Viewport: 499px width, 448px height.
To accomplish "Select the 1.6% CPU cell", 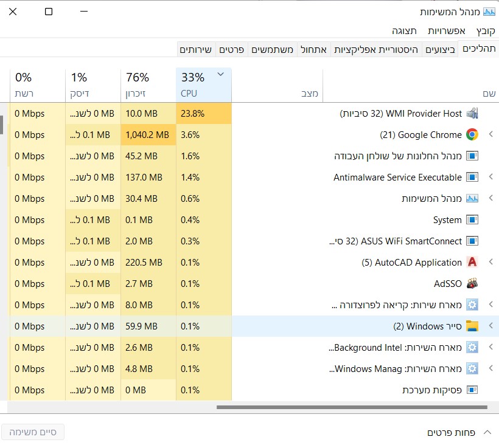I will (204, 156).
